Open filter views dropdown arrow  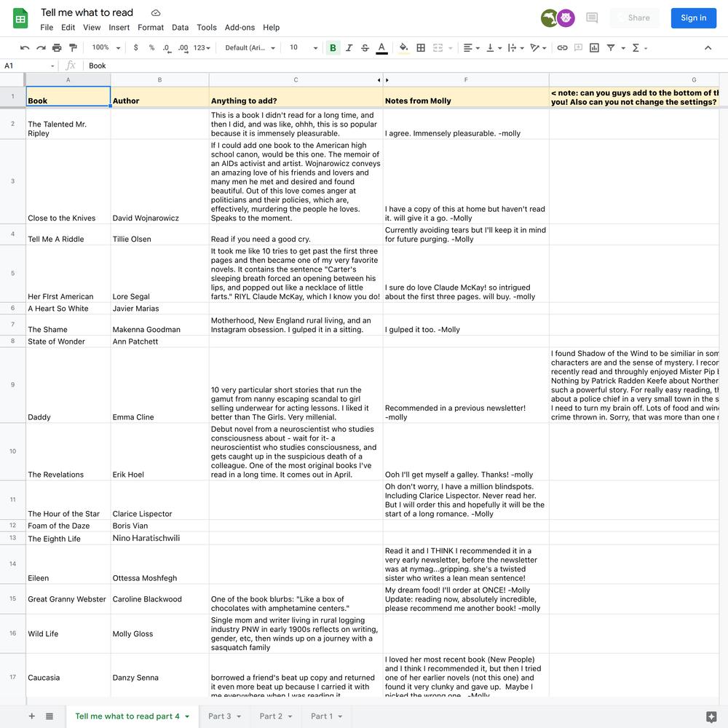[x=623, y=48]
